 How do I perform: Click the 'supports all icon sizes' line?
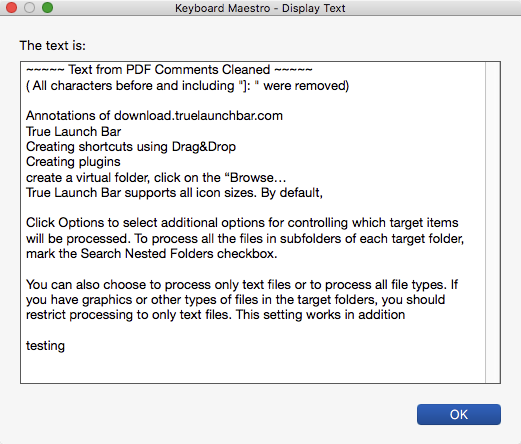[x=174, y=193]
